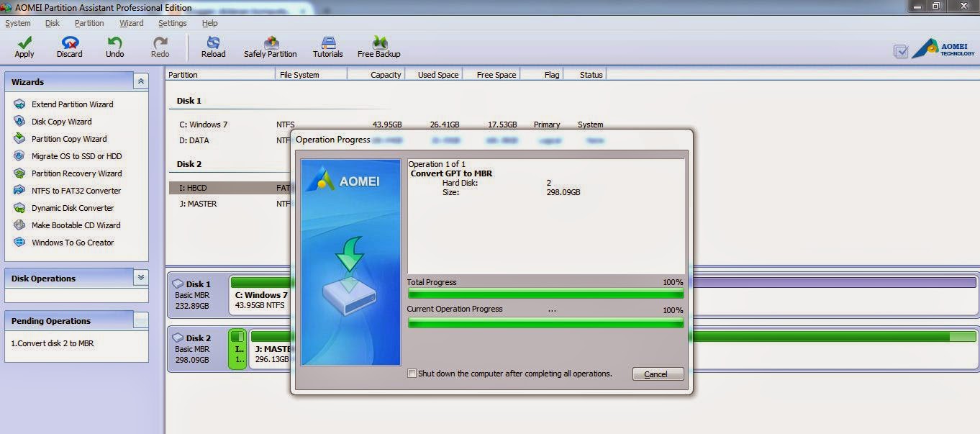Open Partition Recovery Wizard link

coord(76,173)
